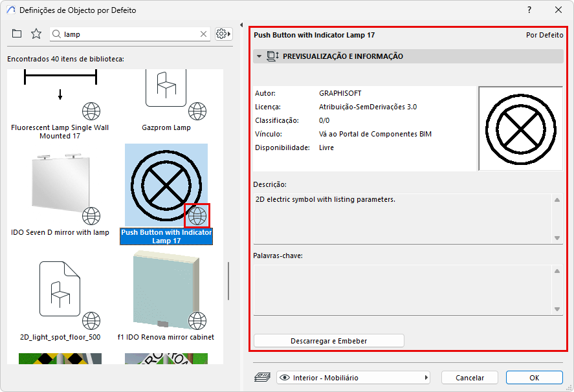Click the favorites star icon
This screenshot has height=392, width=574.
click(36, 34)
